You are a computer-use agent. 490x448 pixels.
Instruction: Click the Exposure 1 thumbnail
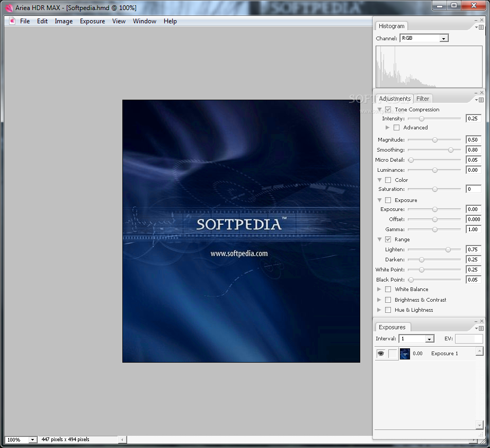405,354
